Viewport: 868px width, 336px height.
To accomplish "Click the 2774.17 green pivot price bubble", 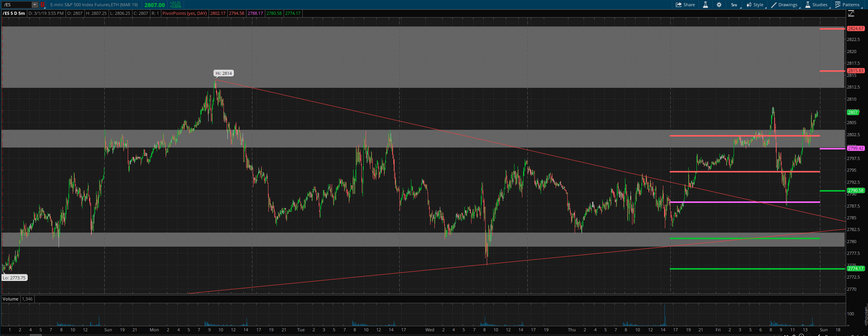I will [x=855, y=268].
